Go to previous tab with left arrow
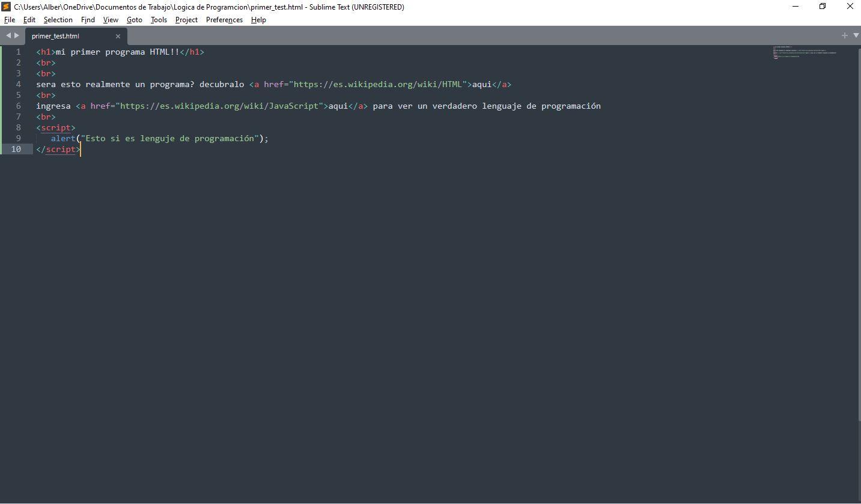 [8, 35]
